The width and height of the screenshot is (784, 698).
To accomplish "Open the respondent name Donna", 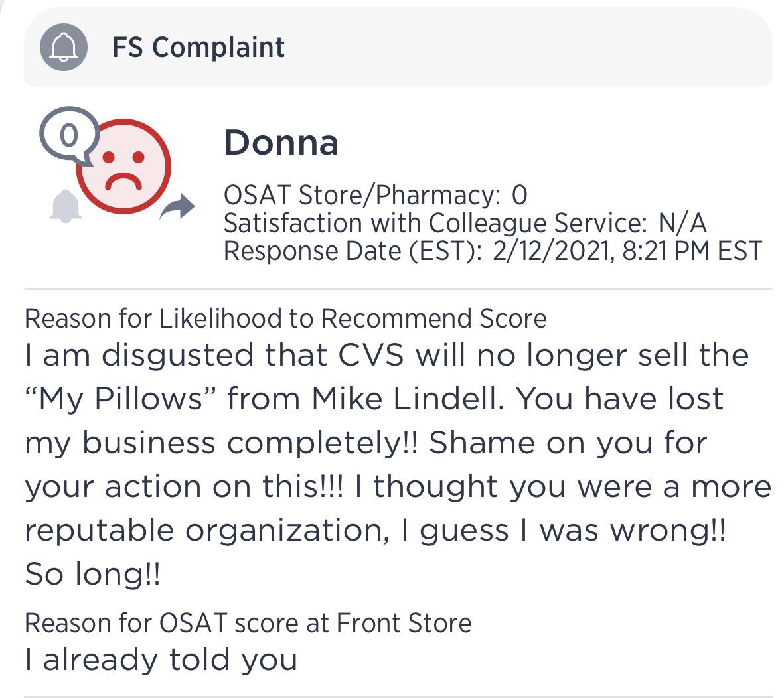I will point(281,142).
